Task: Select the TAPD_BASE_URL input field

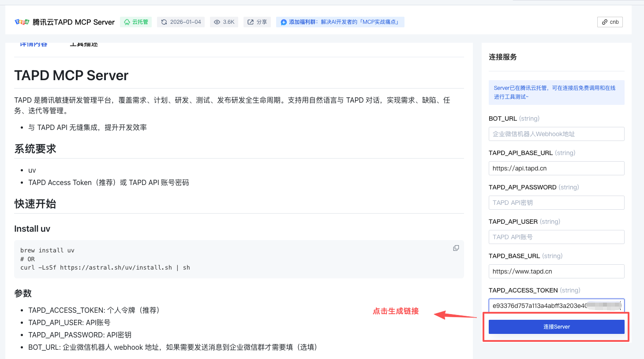Action: [x=556, y=271]
